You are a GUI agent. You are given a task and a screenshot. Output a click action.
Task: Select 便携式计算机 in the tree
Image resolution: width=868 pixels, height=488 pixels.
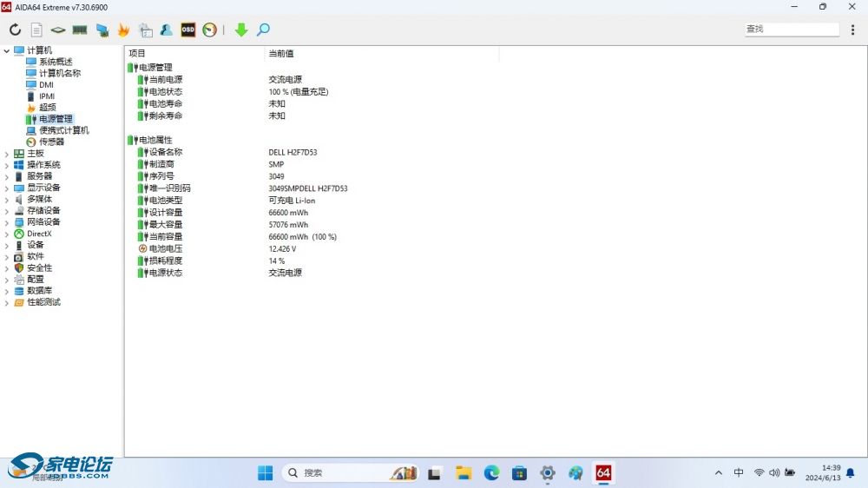64,130
